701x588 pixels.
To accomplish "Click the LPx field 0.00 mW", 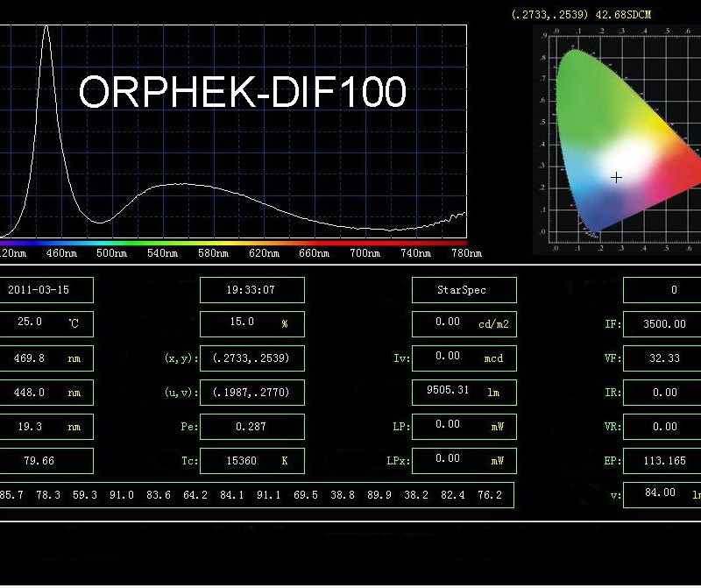I will pos(464,461).
